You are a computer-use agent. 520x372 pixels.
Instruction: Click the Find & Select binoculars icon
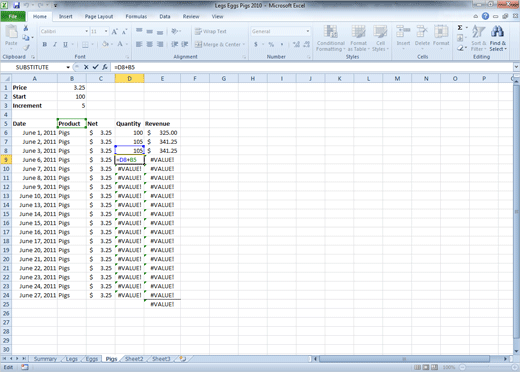(x=497, y=32)
